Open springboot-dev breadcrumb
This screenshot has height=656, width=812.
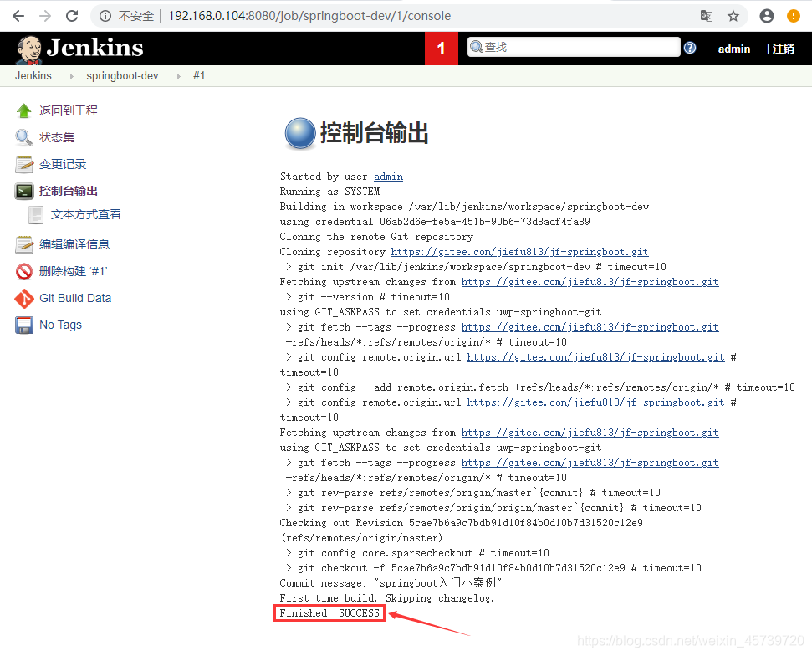click(122, 75)
